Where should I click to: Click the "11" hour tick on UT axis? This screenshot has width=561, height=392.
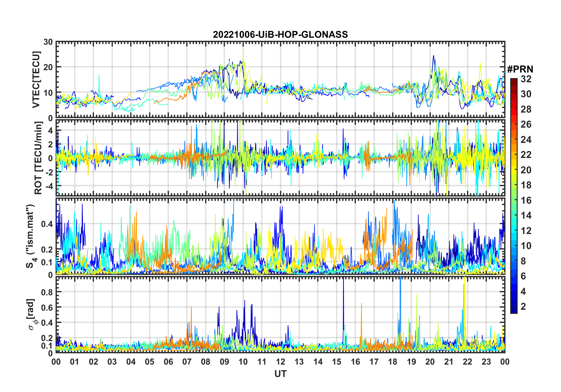pyautogui.click(x=262, y=362)
